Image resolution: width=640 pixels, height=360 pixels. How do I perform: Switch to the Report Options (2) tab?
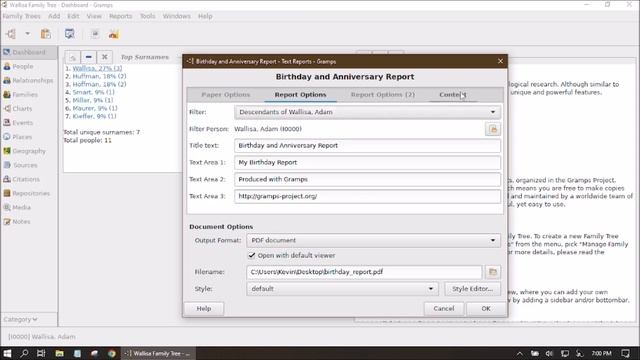point(383,95)
